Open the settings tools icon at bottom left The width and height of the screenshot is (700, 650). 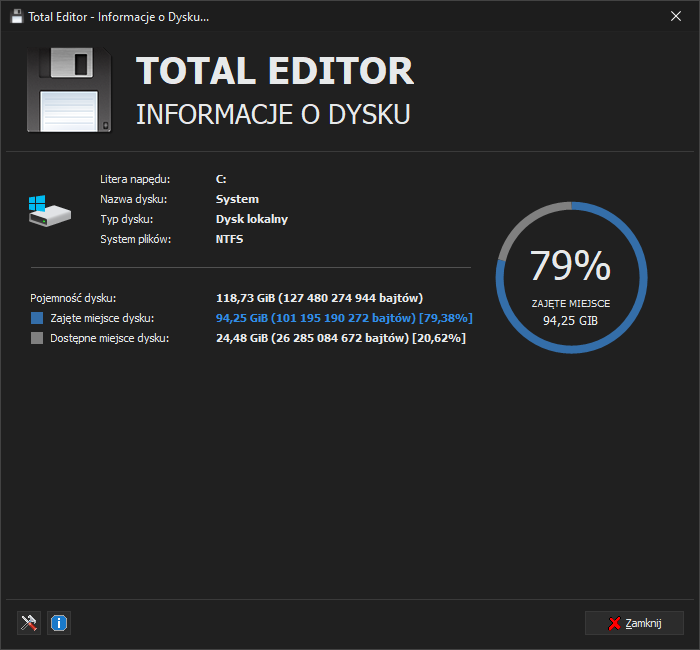pos(29,623)
